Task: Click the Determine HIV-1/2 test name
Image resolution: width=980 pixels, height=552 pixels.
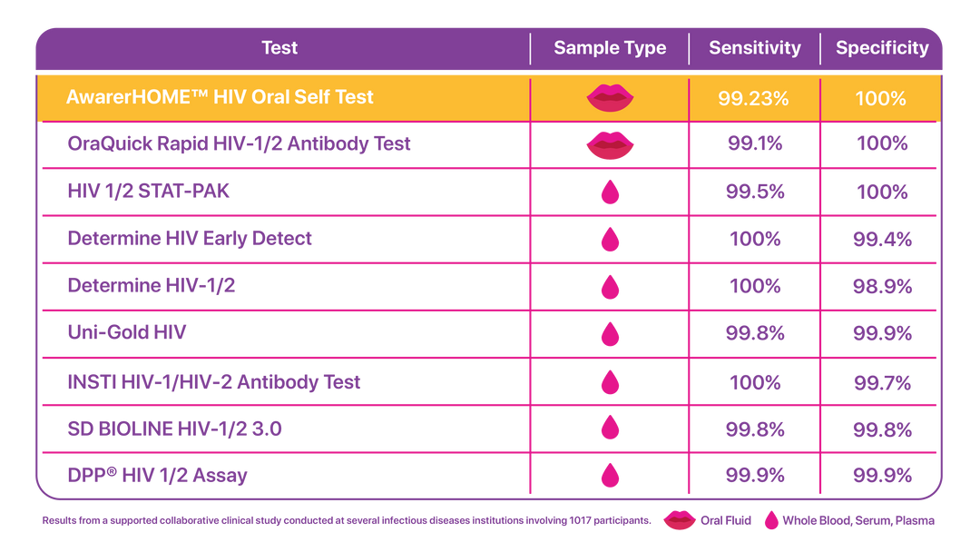Action: tap(152, 285)
